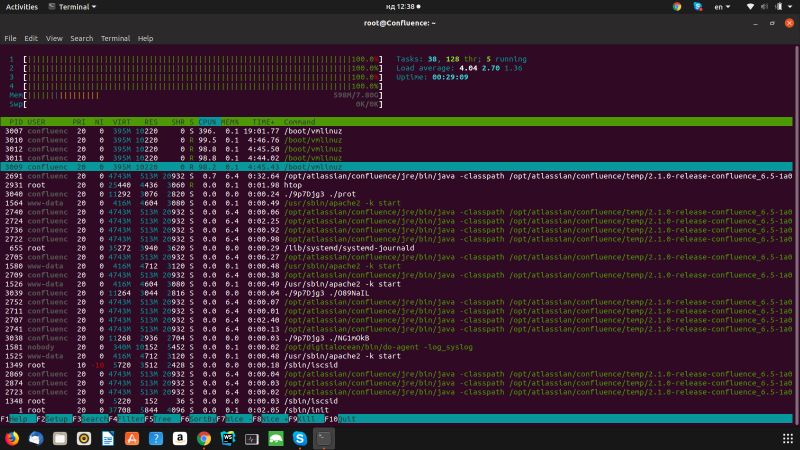Launch Firefox from the dock

tap(12, 438)
